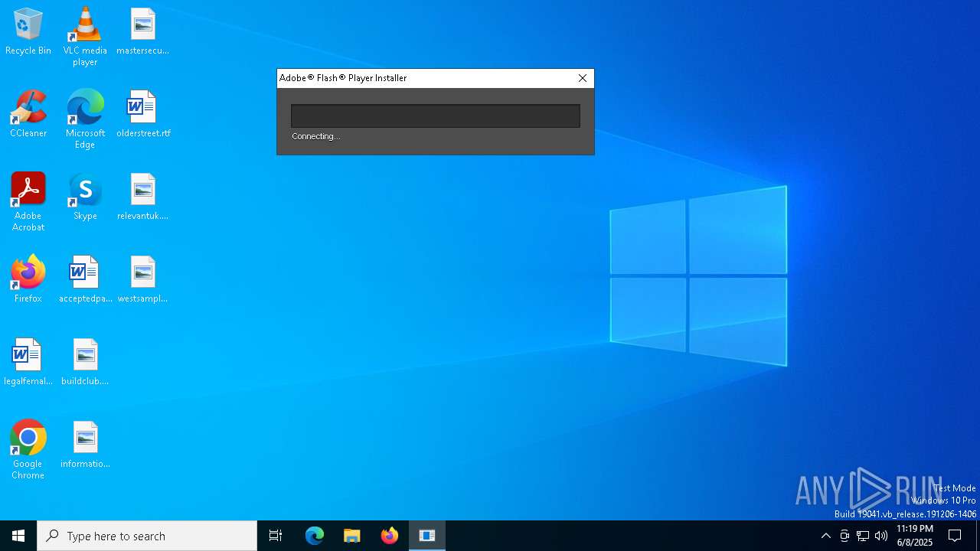The image size is (980, 551).
Task: Click the taskbar search box
Action: coord(147,536)
